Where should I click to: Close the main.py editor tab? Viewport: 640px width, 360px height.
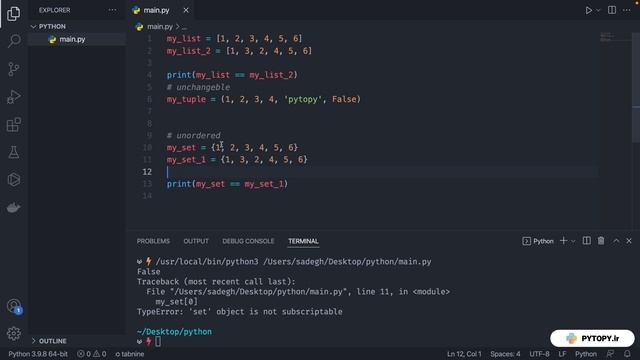click(186, 10)
